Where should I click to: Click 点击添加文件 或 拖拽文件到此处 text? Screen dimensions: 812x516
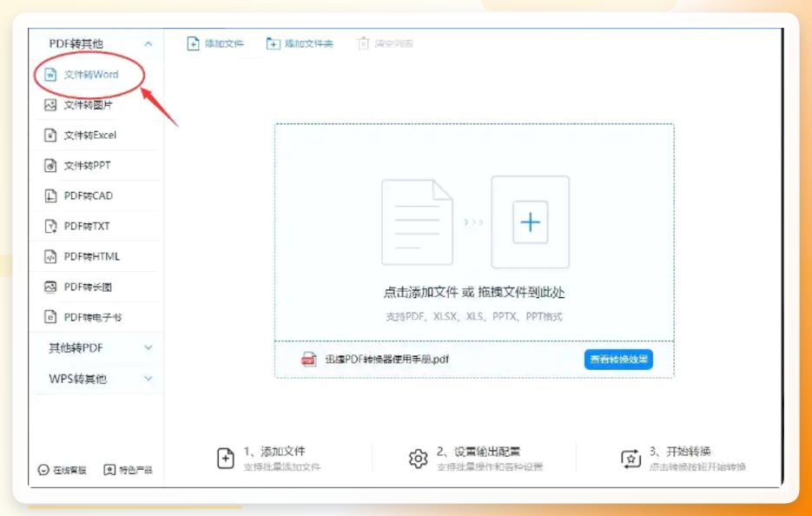click(x=474, y=293)
